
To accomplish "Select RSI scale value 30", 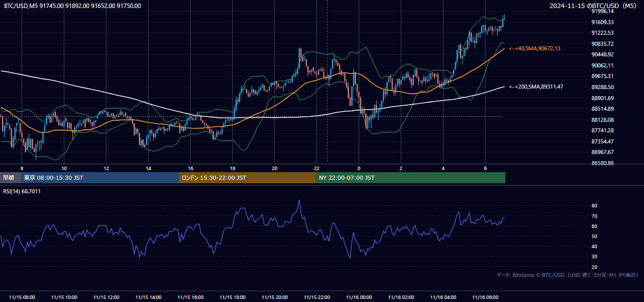I will point(594,257).
